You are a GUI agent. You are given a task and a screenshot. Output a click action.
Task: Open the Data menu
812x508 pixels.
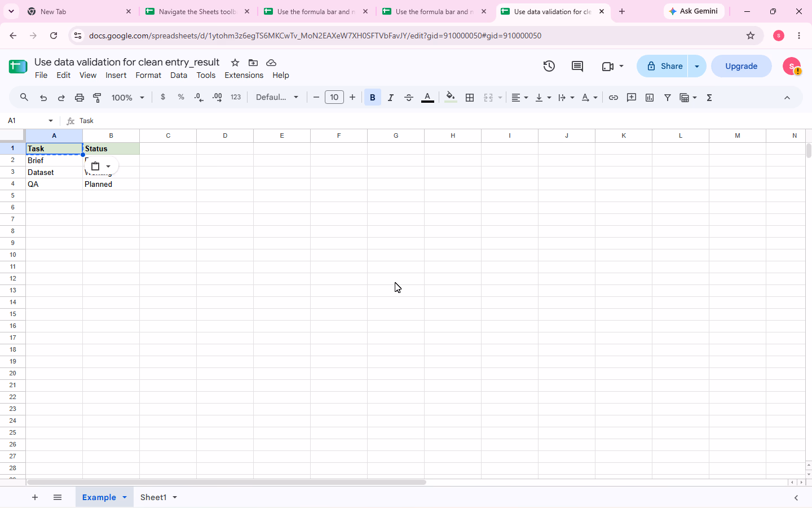pyautogui.click(x=179, y=75)
